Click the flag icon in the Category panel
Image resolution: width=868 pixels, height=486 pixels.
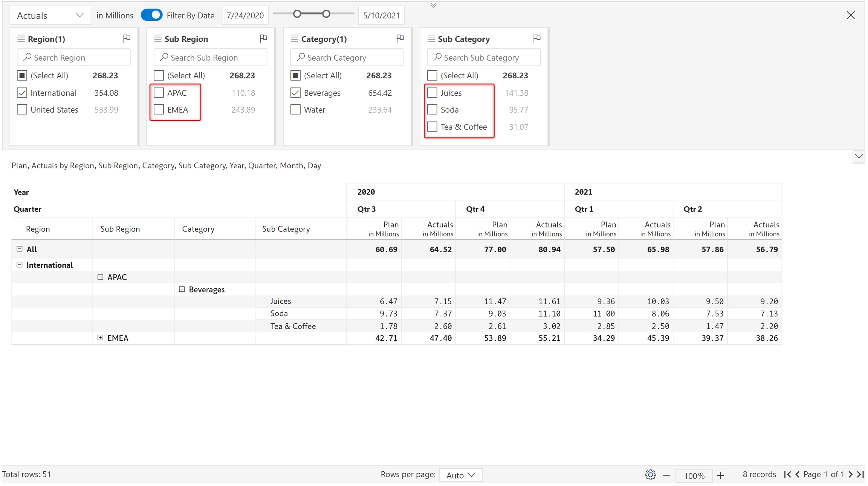(x=400, y=38)
